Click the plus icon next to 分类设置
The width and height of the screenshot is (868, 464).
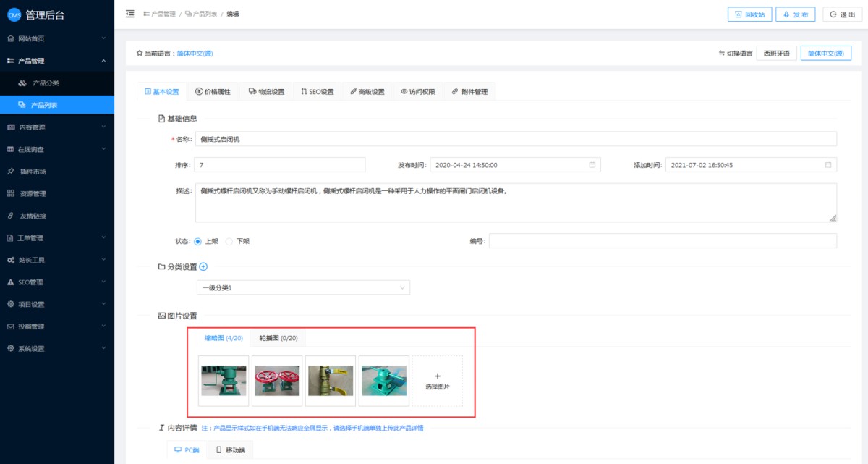tap(203, 266)
